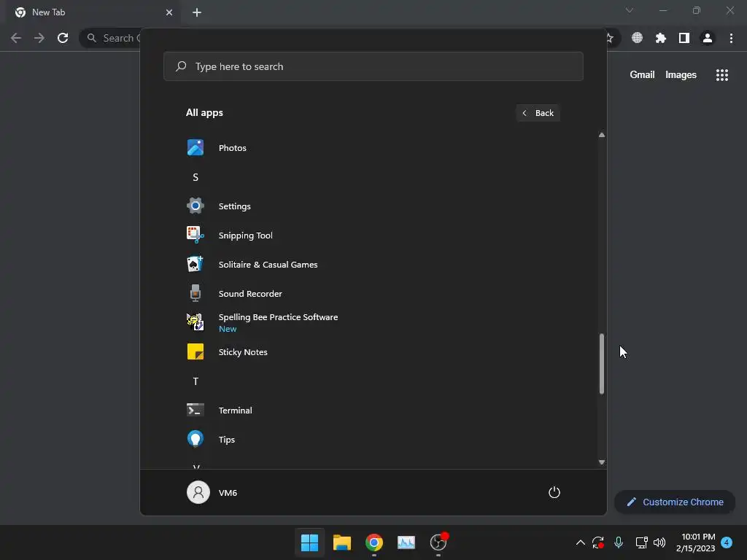Open the resource monitor taskbar app

(x=406, y=542)
